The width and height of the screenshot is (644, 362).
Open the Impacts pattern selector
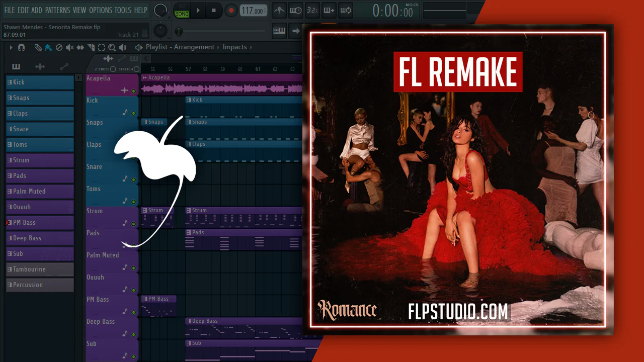235,47
